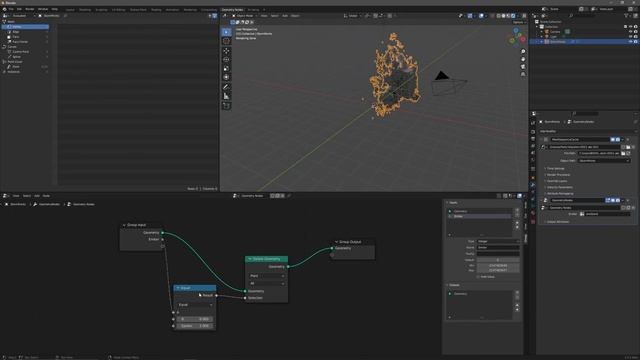Screen dimensions: 640x360
Task: Toggle viewport gizmos button
Action: click(470, 16)
